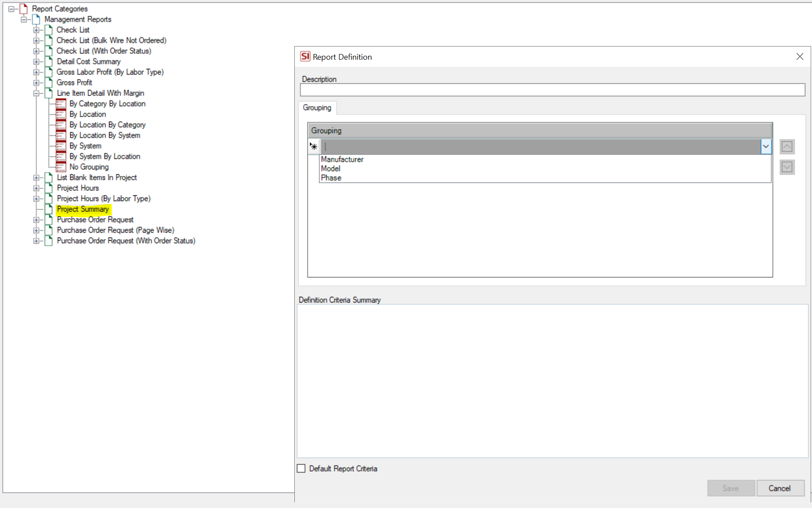Click the asterisk icon in the Grouping row
This screenshot has width=812, height=508.
313,146
